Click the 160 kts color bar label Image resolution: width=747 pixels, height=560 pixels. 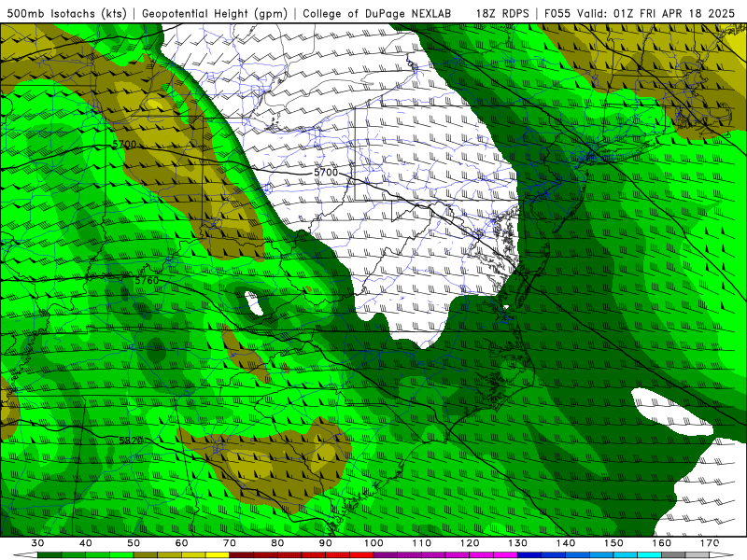pyautogui.click(x=662, y=543)
